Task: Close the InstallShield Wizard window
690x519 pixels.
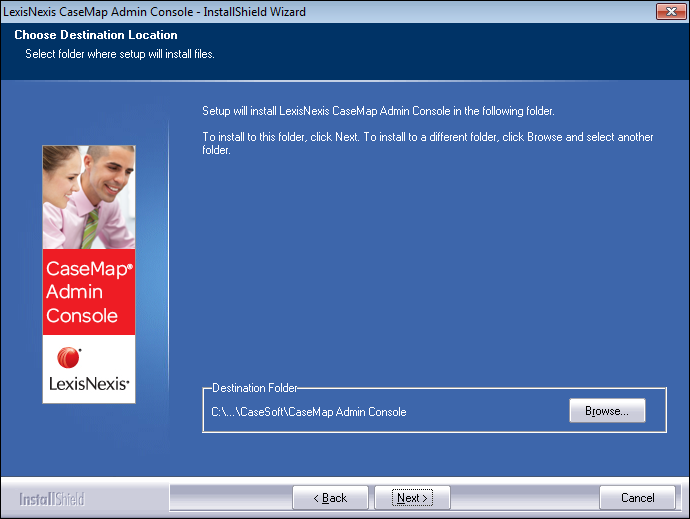Action: point(671,11)
